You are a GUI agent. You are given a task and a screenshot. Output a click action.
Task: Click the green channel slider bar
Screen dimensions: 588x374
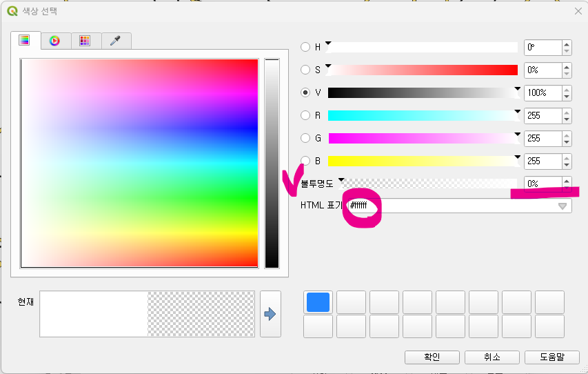(x=423, y=138)
